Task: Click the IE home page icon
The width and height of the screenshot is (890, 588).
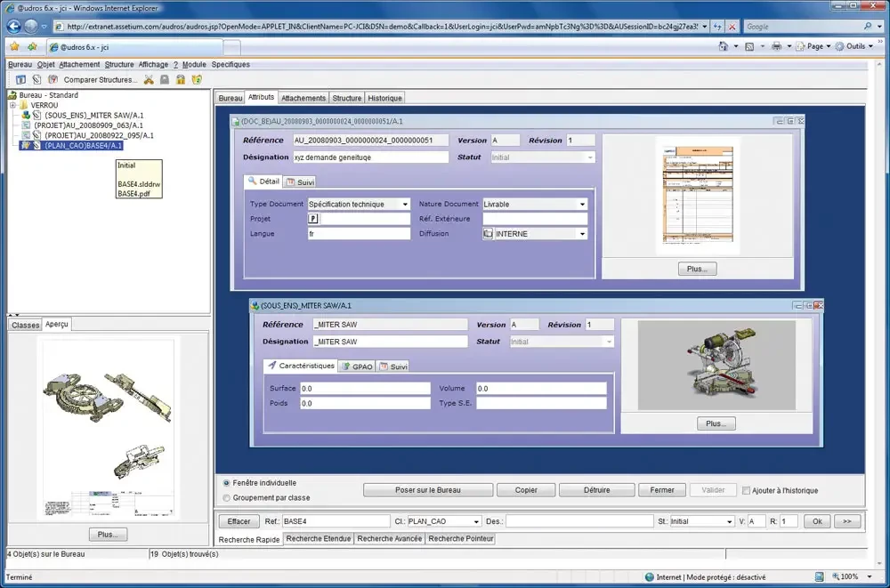Action: [x=722, y=46]
